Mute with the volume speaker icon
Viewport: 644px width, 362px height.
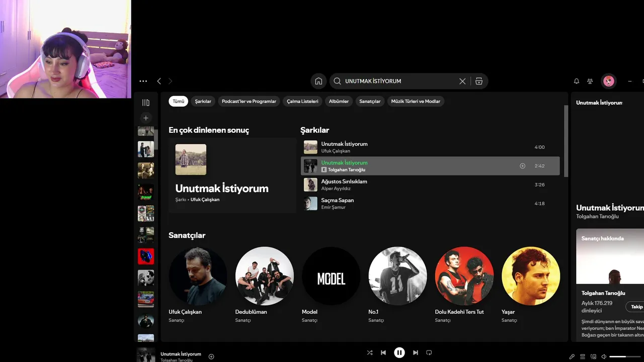[604, 356]
